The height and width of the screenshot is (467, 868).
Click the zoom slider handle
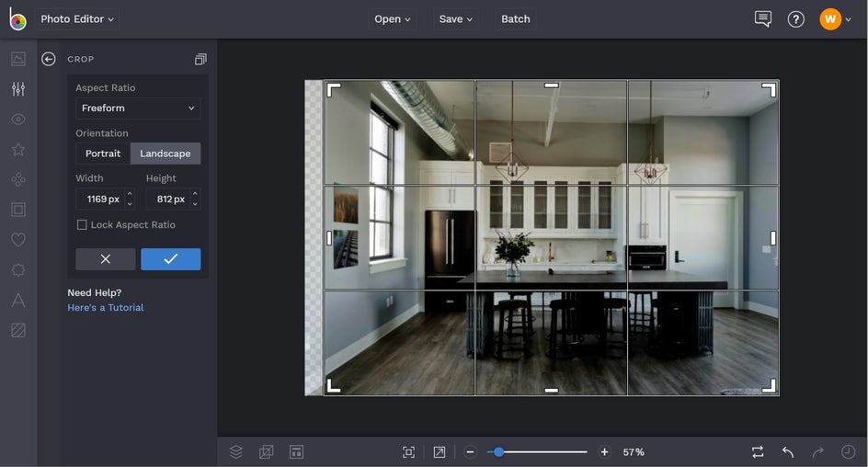click(x=498, y=451)
